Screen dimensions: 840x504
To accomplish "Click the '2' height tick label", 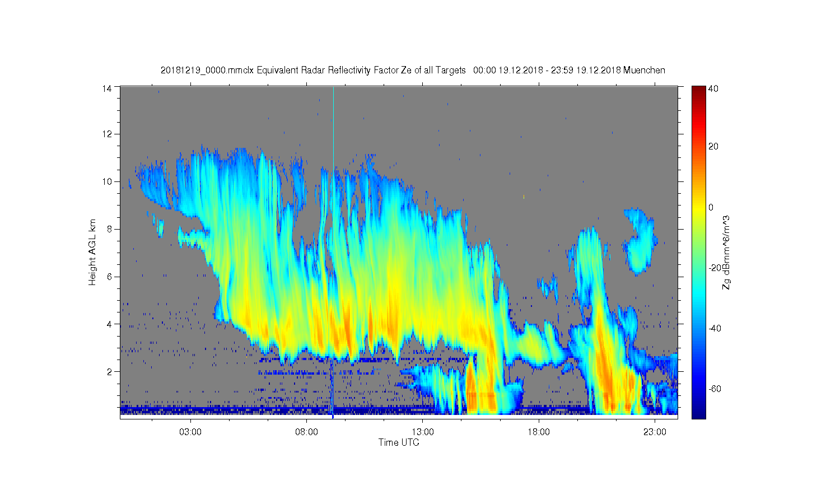I will [x=110, y=371].
